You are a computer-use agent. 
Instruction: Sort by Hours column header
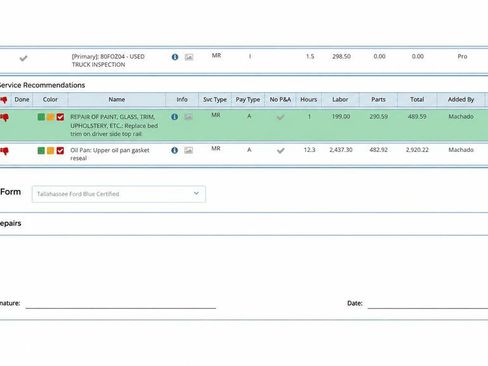click(x=309, y=100)
